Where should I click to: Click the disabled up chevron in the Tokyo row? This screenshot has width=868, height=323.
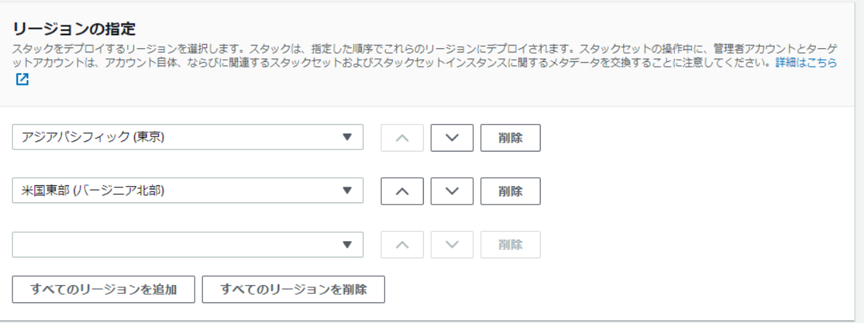[x=402, y=137]
